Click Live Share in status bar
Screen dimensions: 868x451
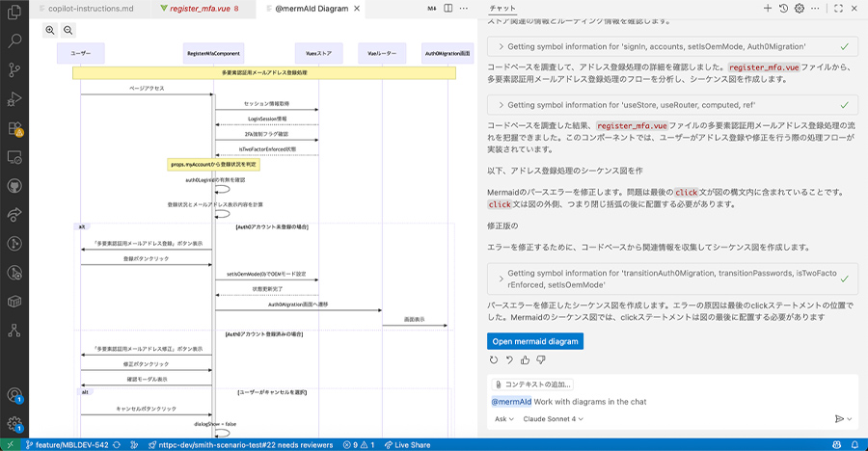tap(407, 445)
